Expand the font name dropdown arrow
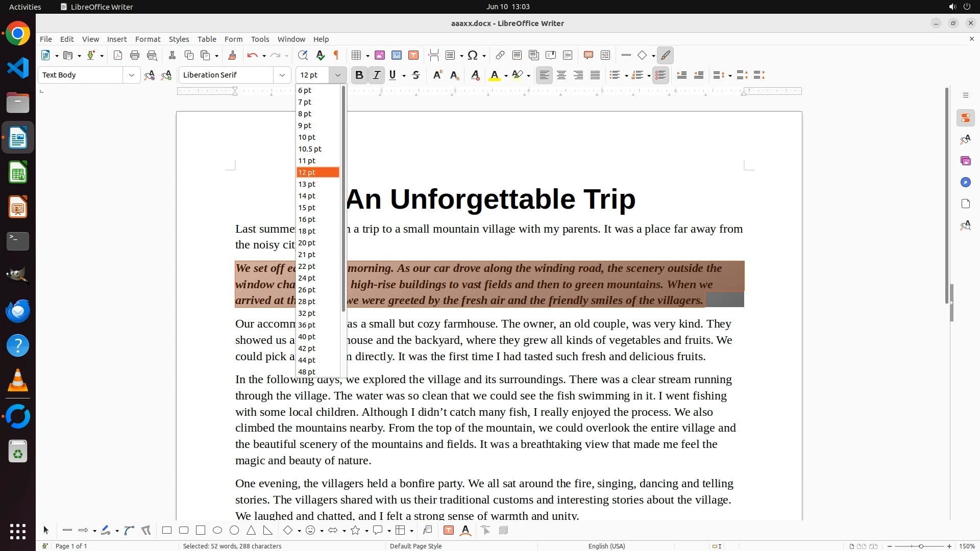Viewport: 980px width, 551px height. [282, 75]
